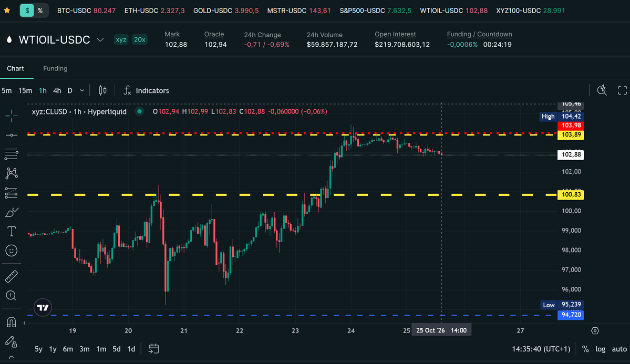Click the yellow 100,83 price line label
630x364 pixels.
coord(571,195)
